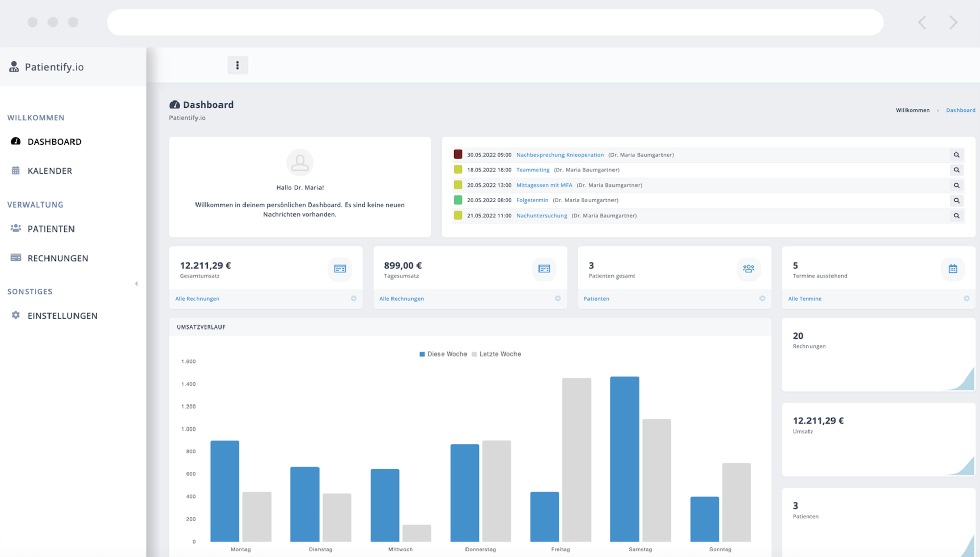Click the Patienten gesamt people icon
980x557 pixels.
coord(748,269)
